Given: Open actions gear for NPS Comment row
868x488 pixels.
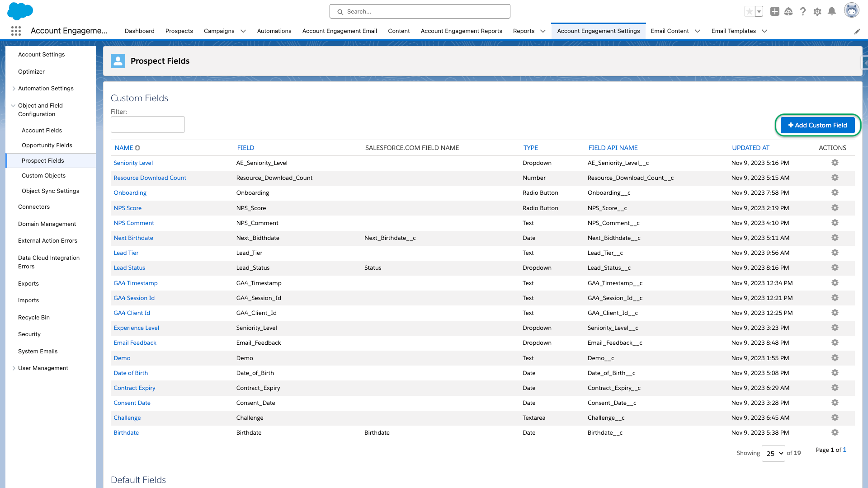Looking at the screenshot, I should point(835,223).
